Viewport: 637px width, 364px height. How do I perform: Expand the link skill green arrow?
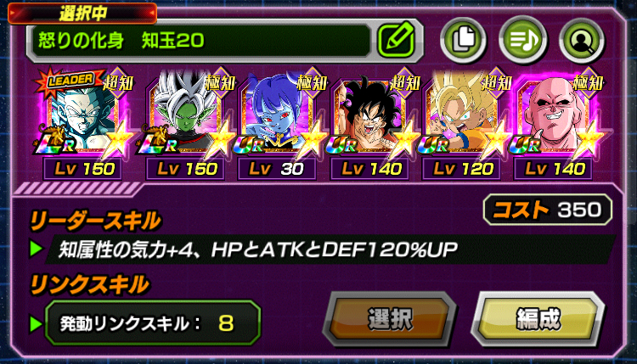click(36, 323)
